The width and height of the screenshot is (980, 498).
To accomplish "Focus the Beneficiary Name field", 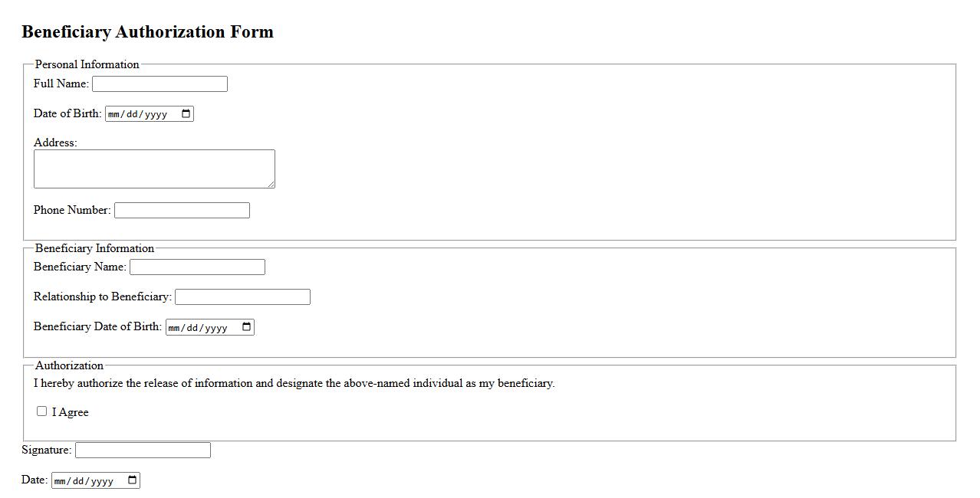I will [x=197, y=267].
